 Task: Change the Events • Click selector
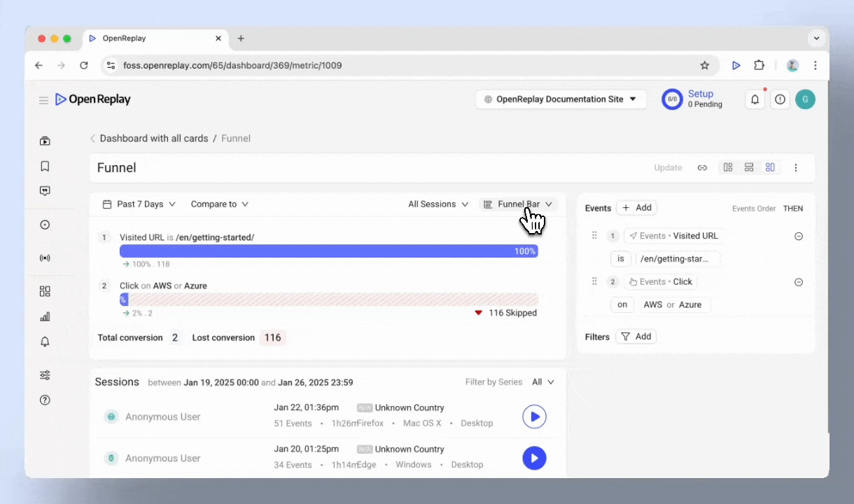(x=660, y=282)
